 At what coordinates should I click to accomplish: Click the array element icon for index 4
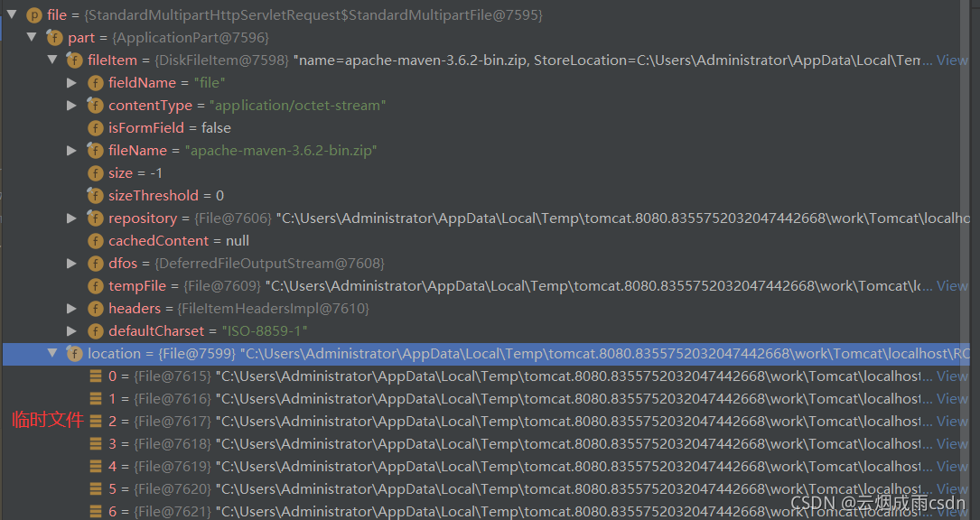[x=96, y=466]
